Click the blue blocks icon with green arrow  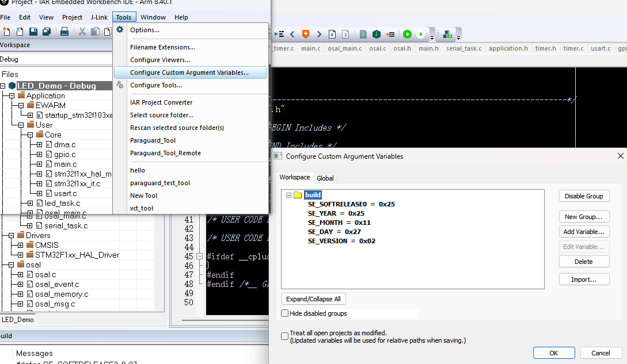click(448, 34)
